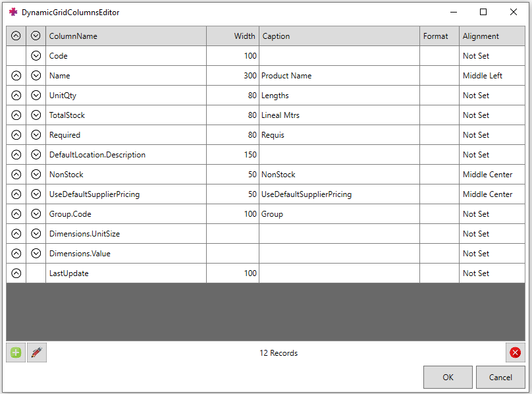This screenshot has width=532, height=394.
Task: Move the Name row up
Action: pos(16,75)
